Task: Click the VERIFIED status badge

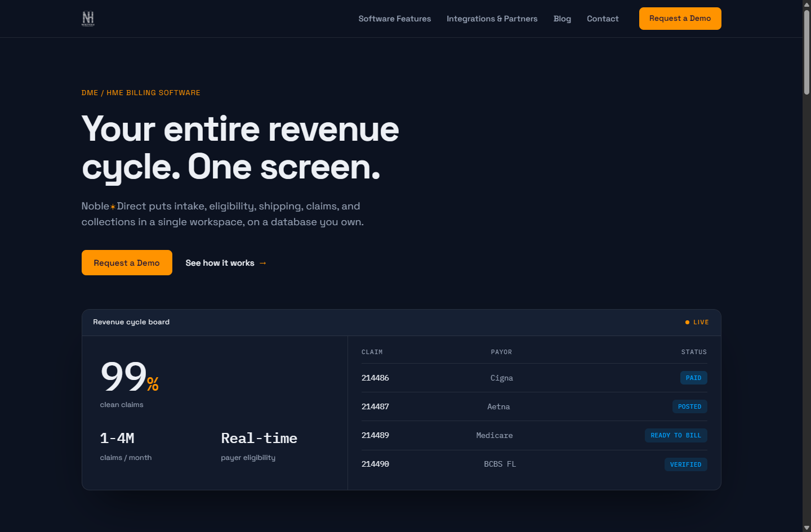Action: [x=685, y=464]
